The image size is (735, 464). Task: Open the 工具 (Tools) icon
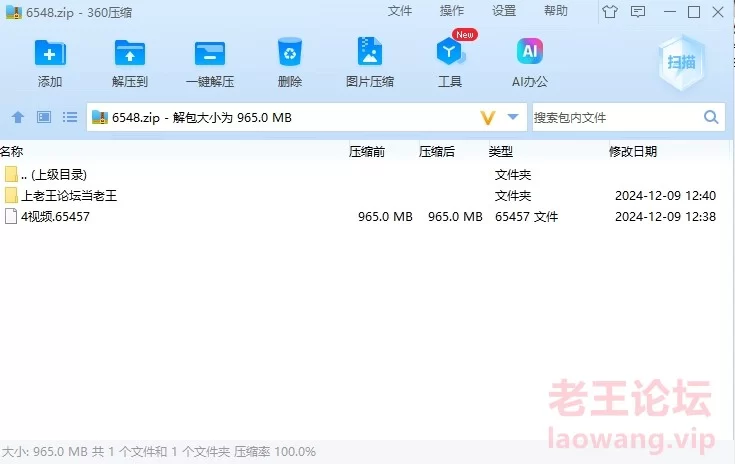(450, 52)
